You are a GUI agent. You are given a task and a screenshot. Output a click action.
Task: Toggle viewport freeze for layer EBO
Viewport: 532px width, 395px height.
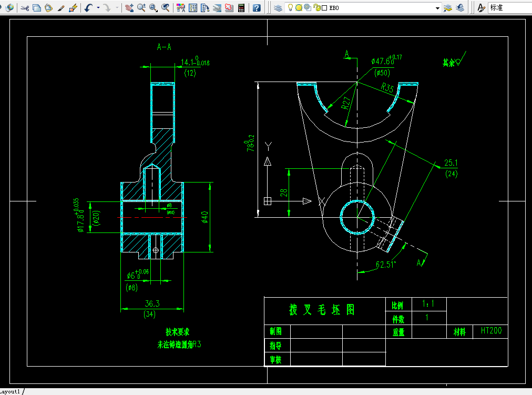click(308, 7)
